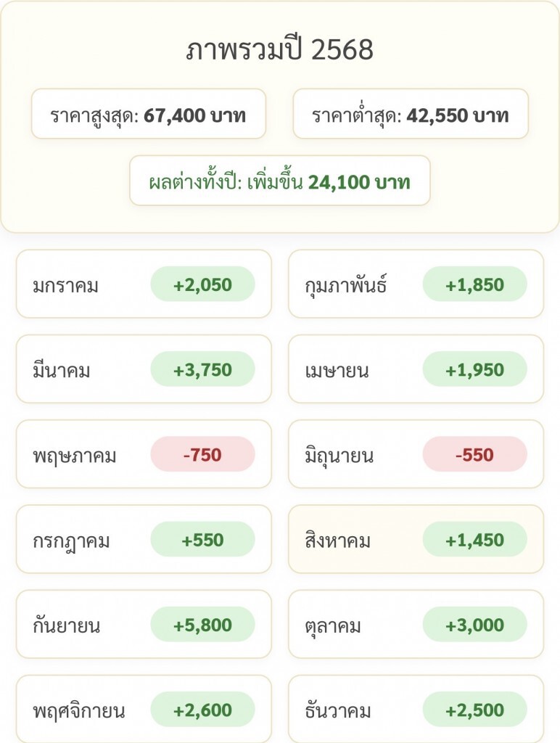The height and width of the screenshot is (743, 560).
Task: Select the ผลต่างทั้งปี 24,100 บาท pill
Action: [x=280, y=181]
